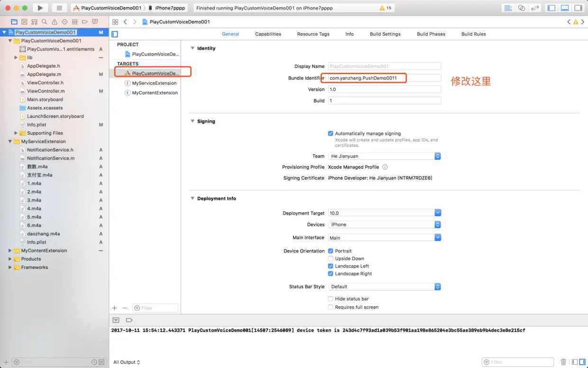Run the project with Play button
588x368 pixels.
pyautogui.click(x=40, y=8)
